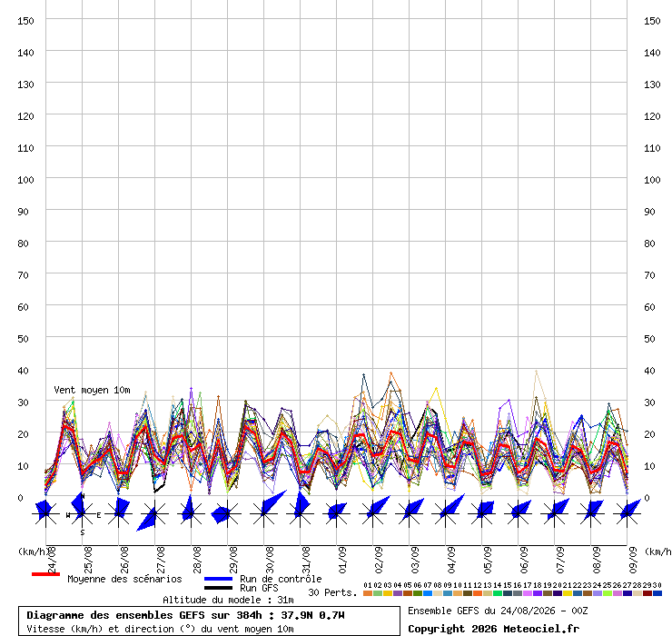This screenshot has width=672, height=636.
Task: Click the right-axis 120 value
Action: (x=652, y=116)
